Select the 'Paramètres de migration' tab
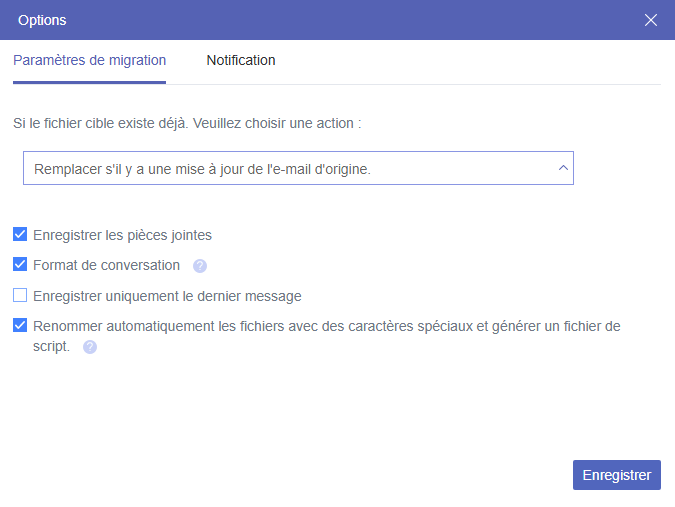Viewport: 675px width, 507px height. coord(90,60)
